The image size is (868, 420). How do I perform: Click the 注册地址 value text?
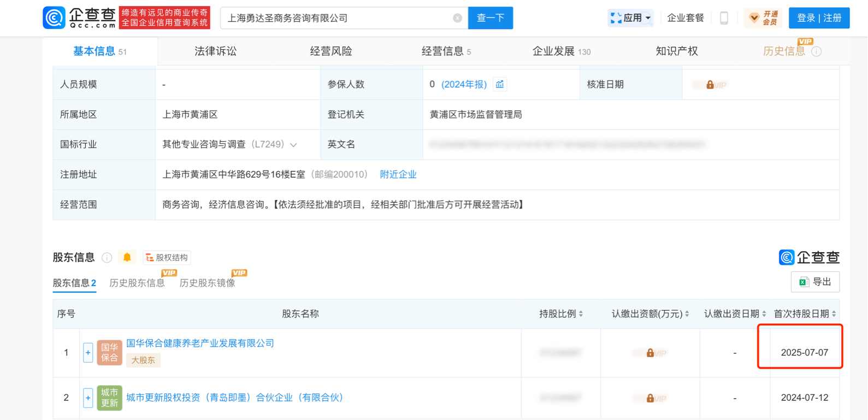point(234,174)
